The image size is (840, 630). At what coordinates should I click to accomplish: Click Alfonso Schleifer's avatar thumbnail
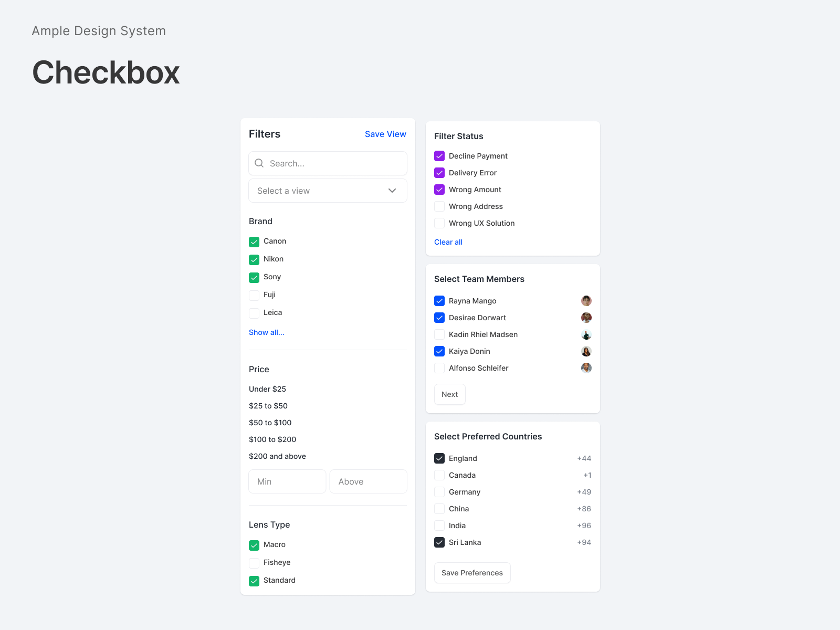pos(586,368)
